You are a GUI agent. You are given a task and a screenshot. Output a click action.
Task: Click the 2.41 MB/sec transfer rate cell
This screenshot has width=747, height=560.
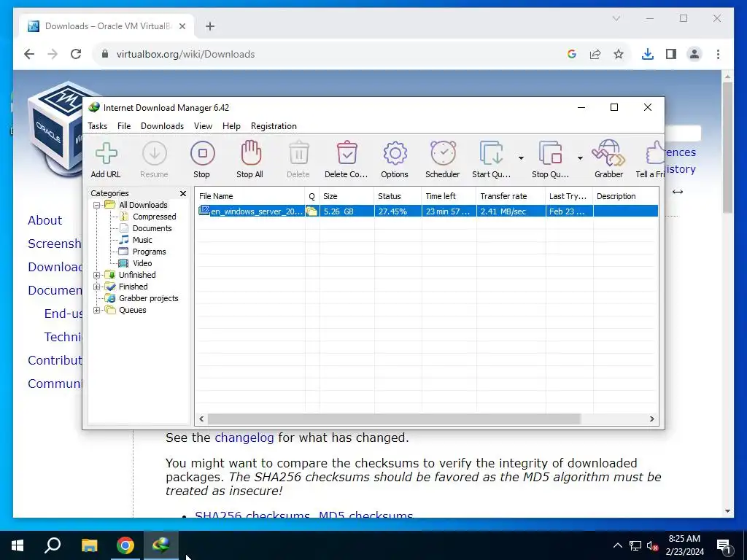point(511,211)
